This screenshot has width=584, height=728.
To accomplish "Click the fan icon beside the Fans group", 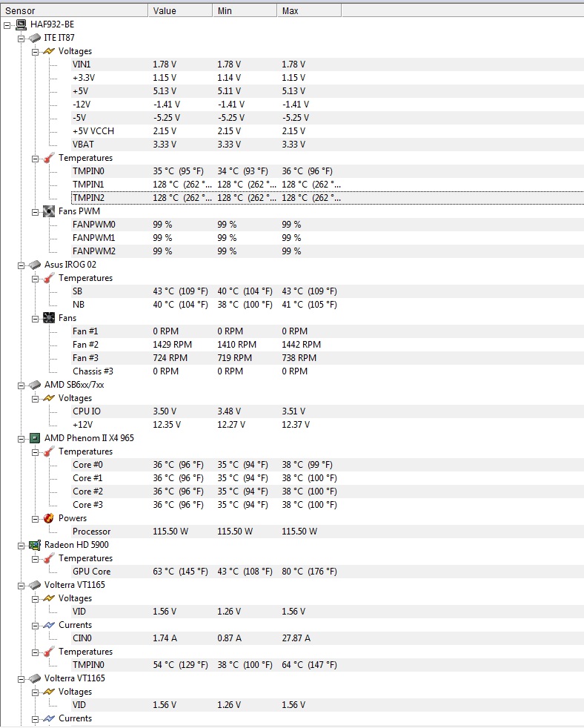I will pos(49,318).
